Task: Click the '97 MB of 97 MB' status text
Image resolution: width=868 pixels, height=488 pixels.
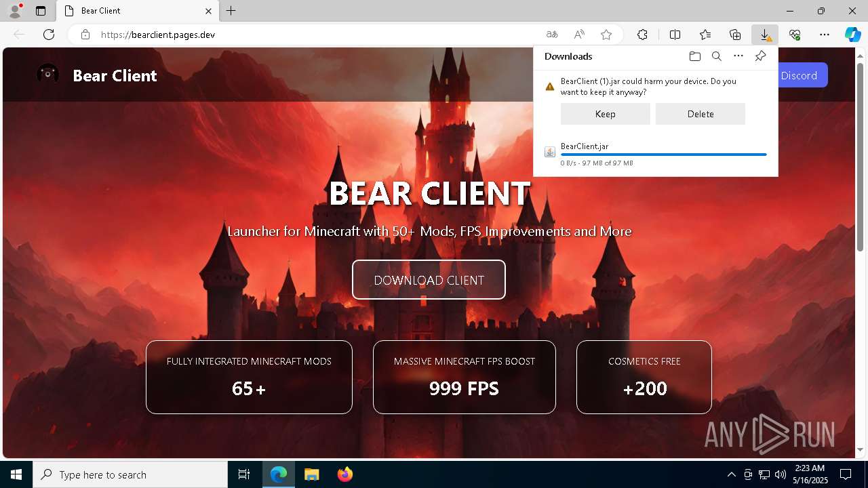Action: 608,163
